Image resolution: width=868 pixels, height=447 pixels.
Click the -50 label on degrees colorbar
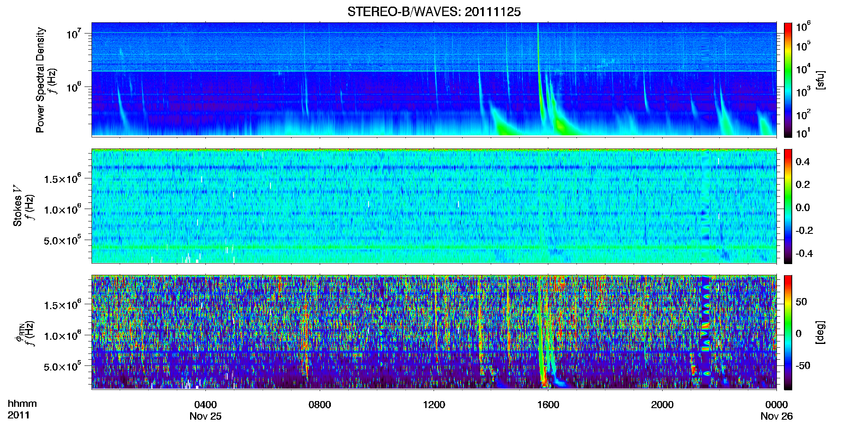tap(803, 365)
